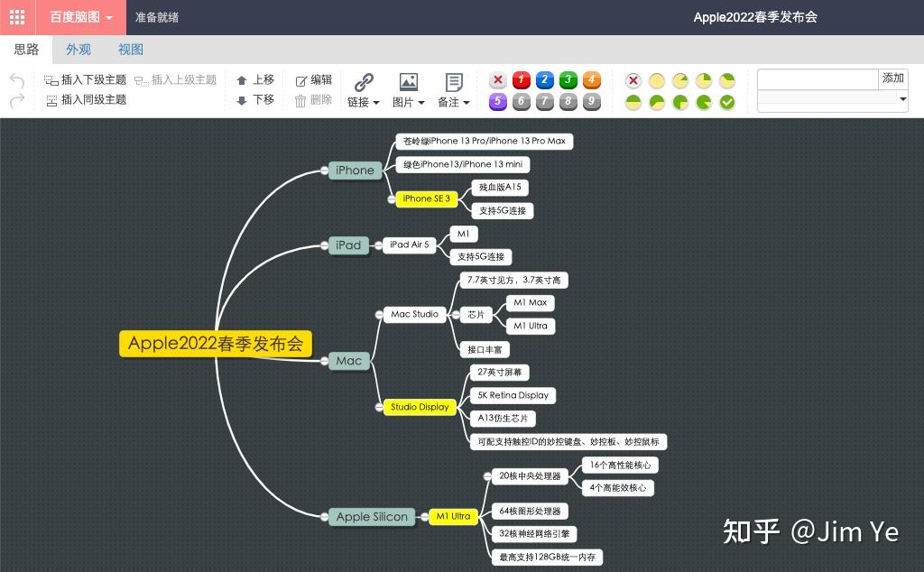The height and width of the screenshot is (572, 924).
Task: Set priority 5 purple badge
Action: click(x=498, y=102)
